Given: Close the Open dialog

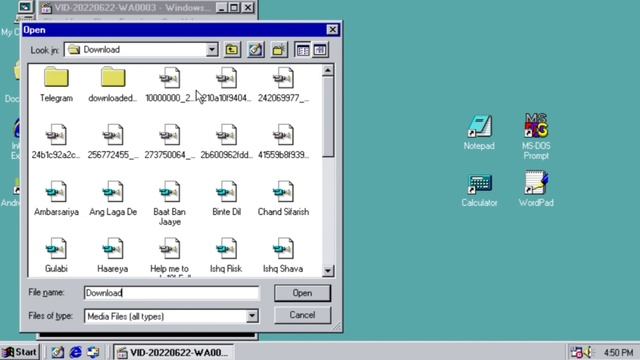Looking at the screenshot, I should 332,30.
